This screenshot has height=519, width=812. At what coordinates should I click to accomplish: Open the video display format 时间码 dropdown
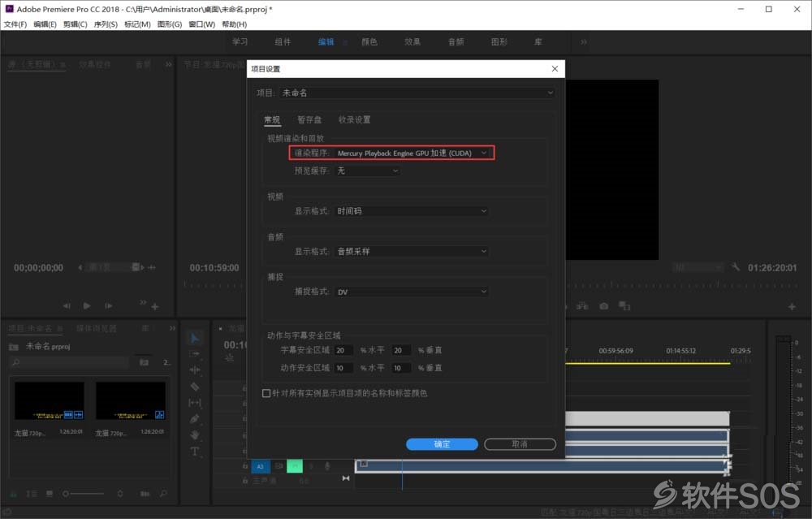coord(412,211)
